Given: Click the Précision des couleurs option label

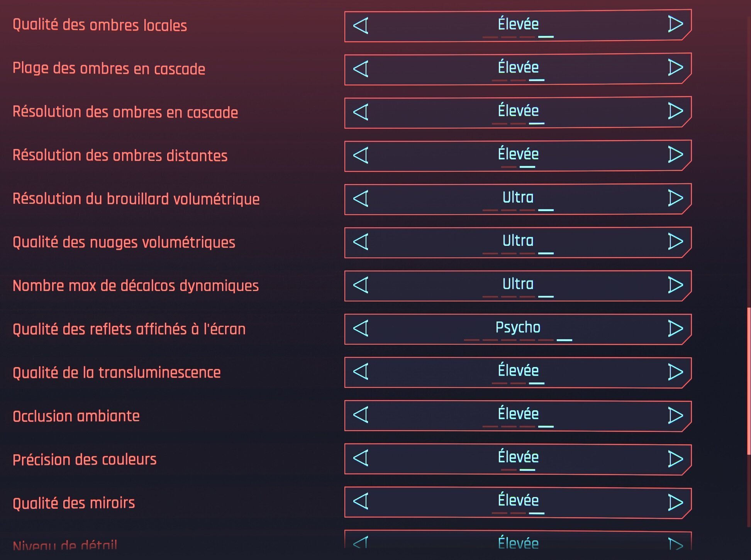Looking at the screenshot, I should coord(85,460).
